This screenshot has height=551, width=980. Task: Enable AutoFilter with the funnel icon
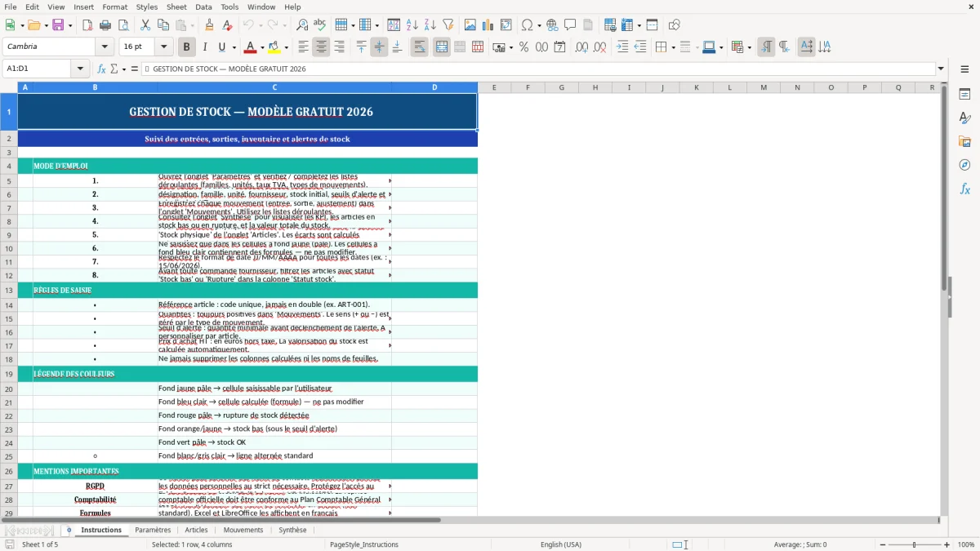pyautogui.click(x=448, y=25)
